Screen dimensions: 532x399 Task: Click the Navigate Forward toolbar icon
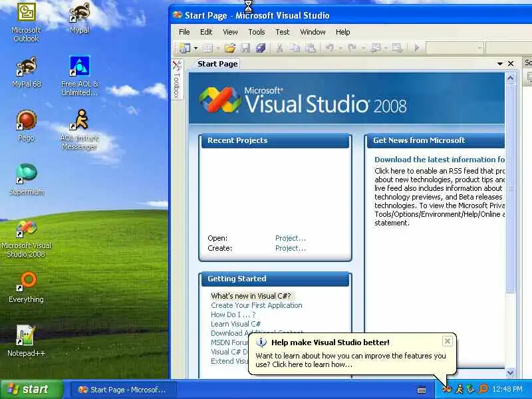(x=397, y=48)
